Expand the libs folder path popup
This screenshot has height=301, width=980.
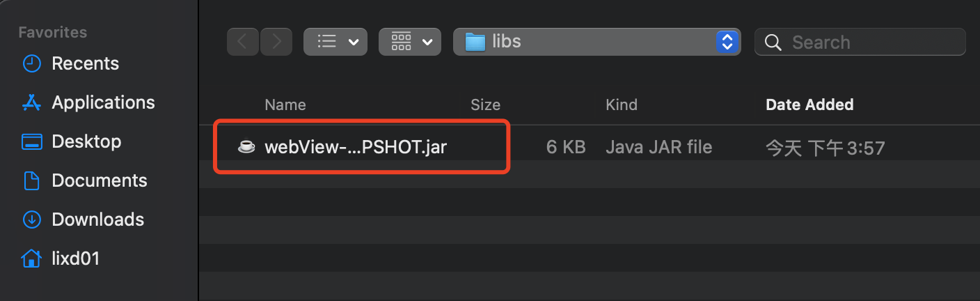726,42
